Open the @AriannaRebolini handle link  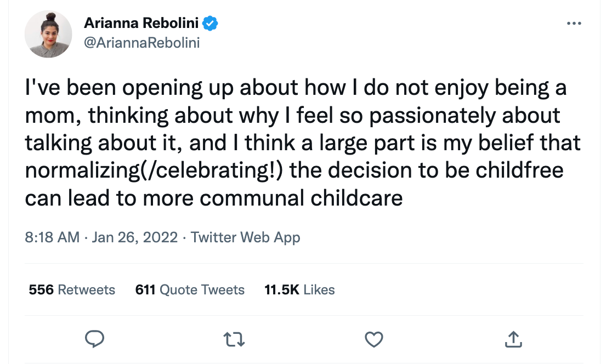(141, 43)
